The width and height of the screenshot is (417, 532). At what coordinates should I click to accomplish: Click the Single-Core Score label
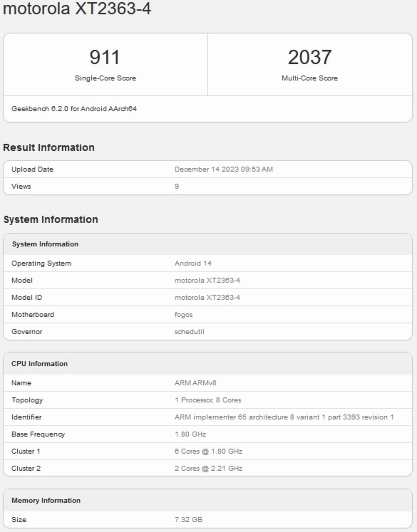point(105,78)
